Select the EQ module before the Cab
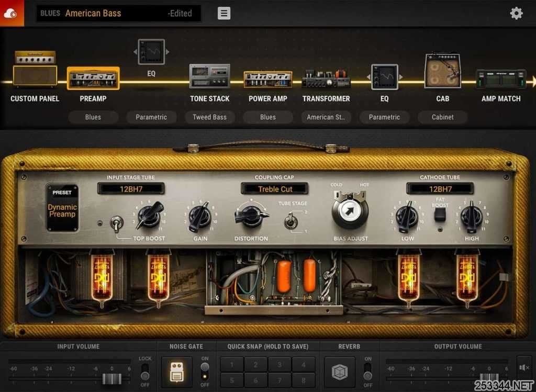Screen dimensions: 536x392 pos(385,77)
